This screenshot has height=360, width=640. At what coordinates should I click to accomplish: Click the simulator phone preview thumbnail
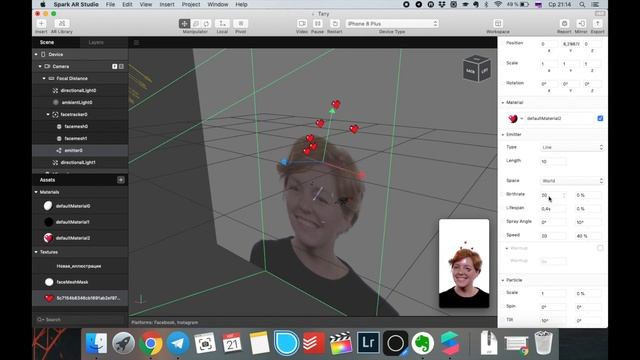[464, 263]
